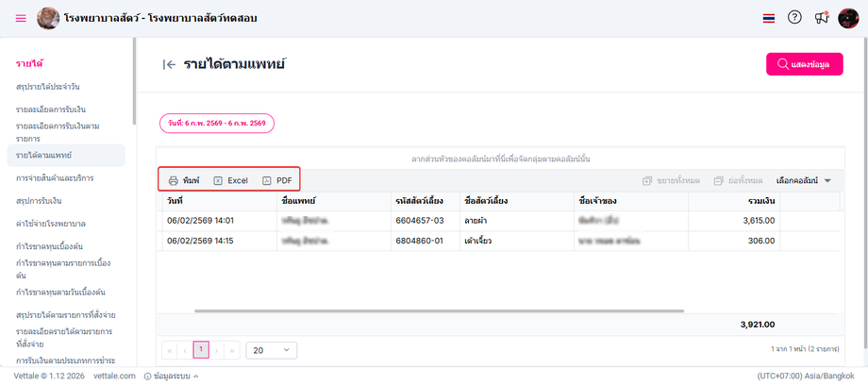Open announcements megaphone icon
The height and width of the screenshot is (385, 868).
822,18
